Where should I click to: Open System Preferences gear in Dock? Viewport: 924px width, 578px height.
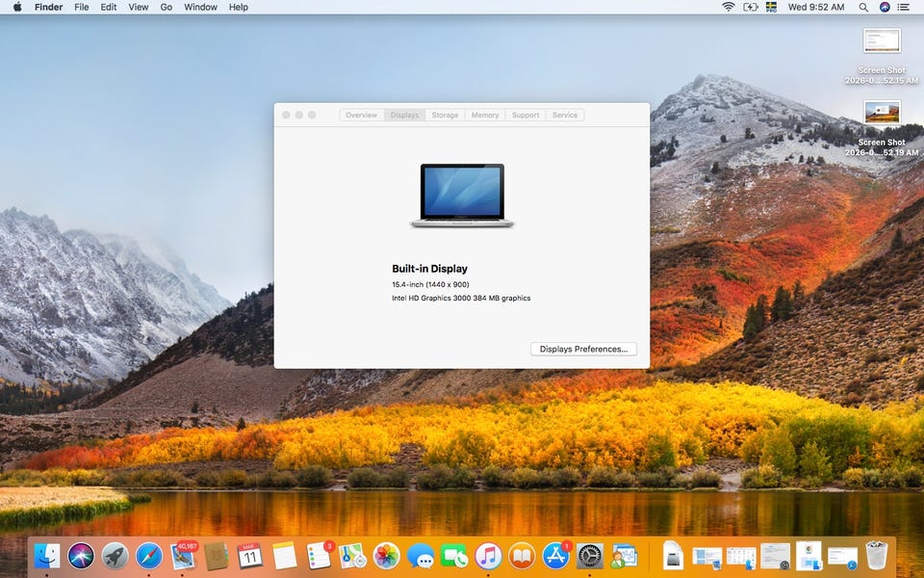point(590,555)
